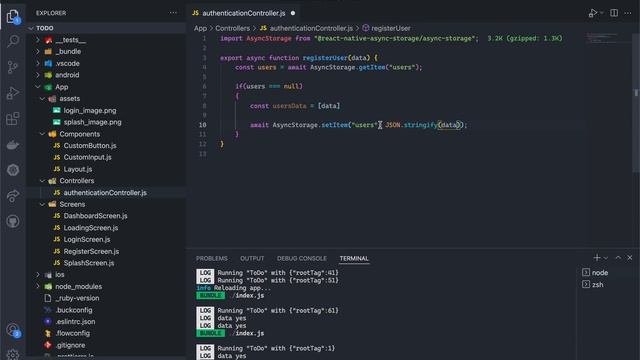Place cursor on line 10 number
The width and height of the screenshot is (640, 360).
203,125
